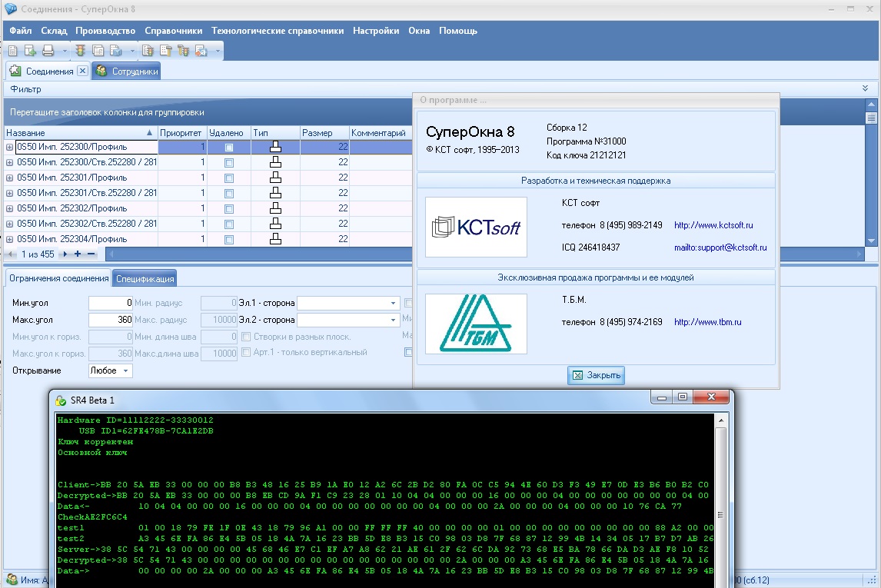Delete record with the navigator minus

[91, 254]
